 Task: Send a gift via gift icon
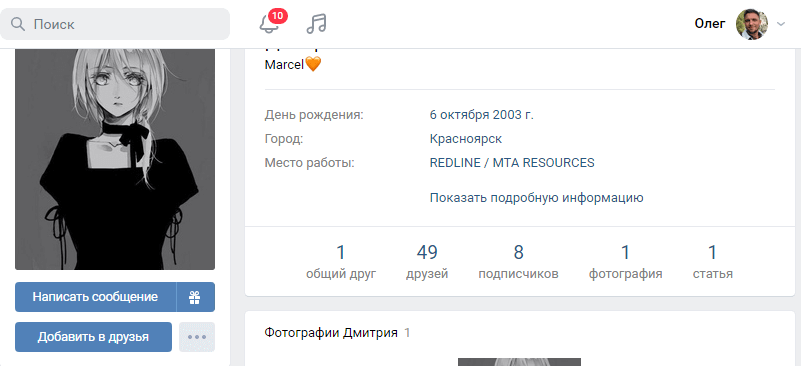pyautogui.click(x=196, y=297)
